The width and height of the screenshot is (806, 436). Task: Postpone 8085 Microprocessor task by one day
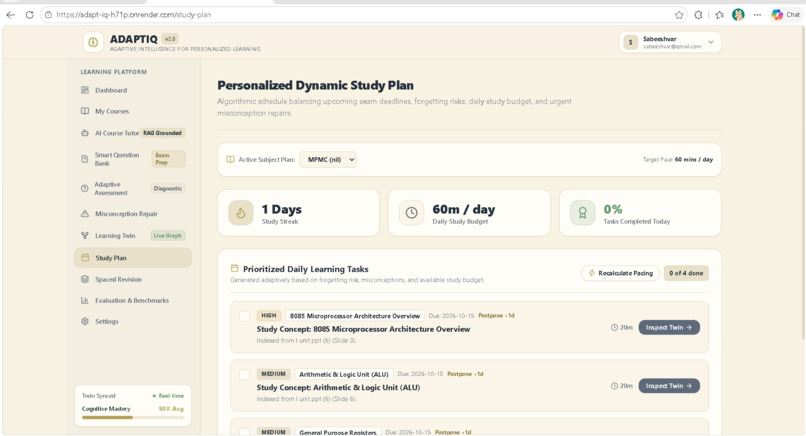[x=496, y=316]
